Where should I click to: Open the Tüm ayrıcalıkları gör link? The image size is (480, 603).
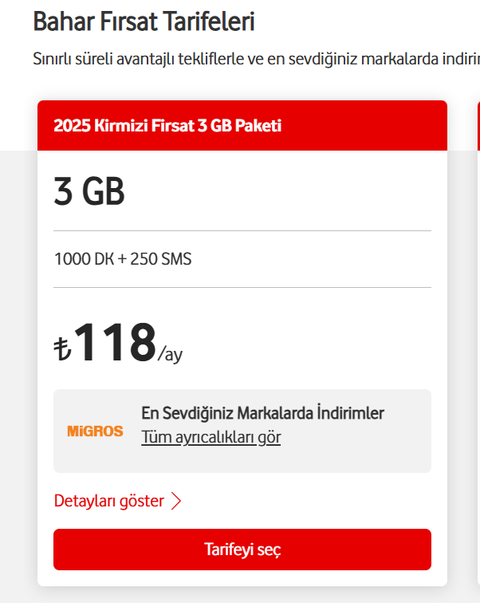click(211, 438)
